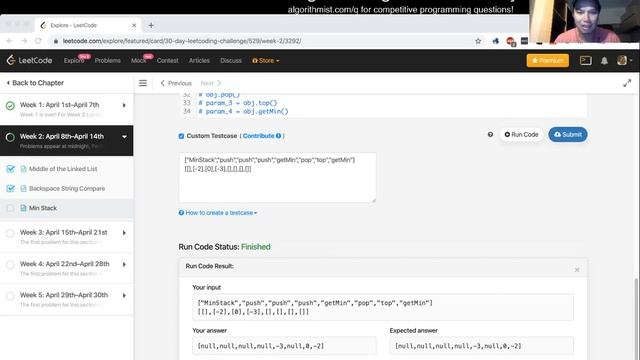Screen dimensions: 640x360
Task: Click the green Finished status text
Action: coord(256,247)
